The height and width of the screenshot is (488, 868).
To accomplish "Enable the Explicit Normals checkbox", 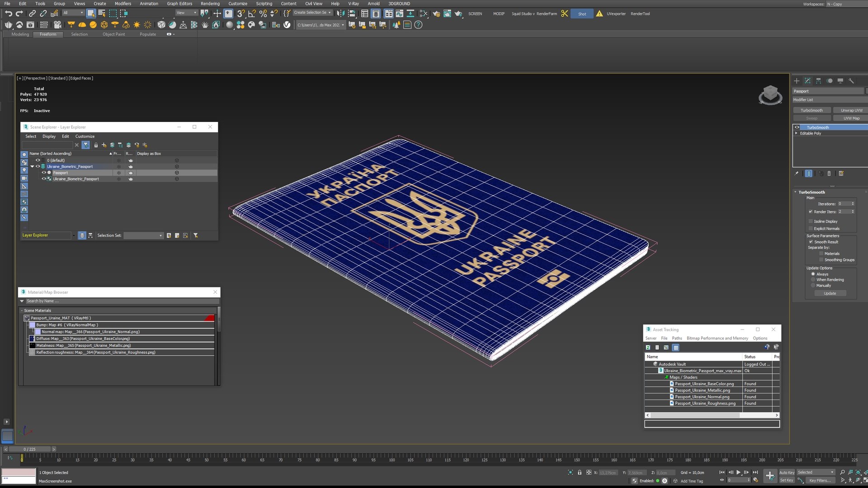I will tap(811, 229).
